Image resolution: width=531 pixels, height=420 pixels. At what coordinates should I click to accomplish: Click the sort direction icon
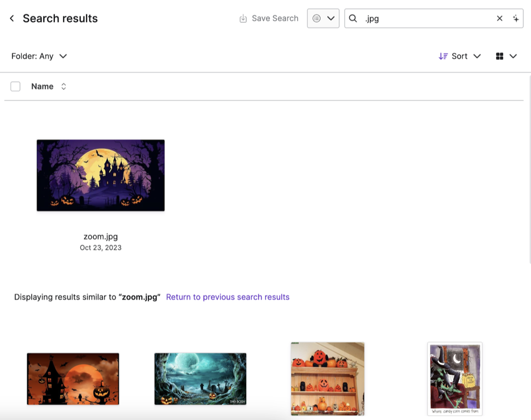[x=443, y=56]
